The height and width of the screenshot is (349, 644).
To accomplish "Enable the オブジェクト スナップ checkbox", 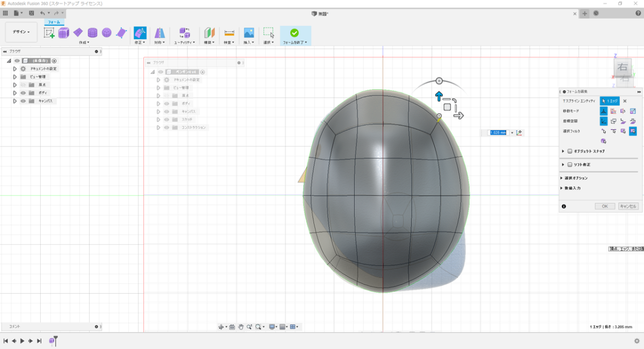I will point(569,151).
